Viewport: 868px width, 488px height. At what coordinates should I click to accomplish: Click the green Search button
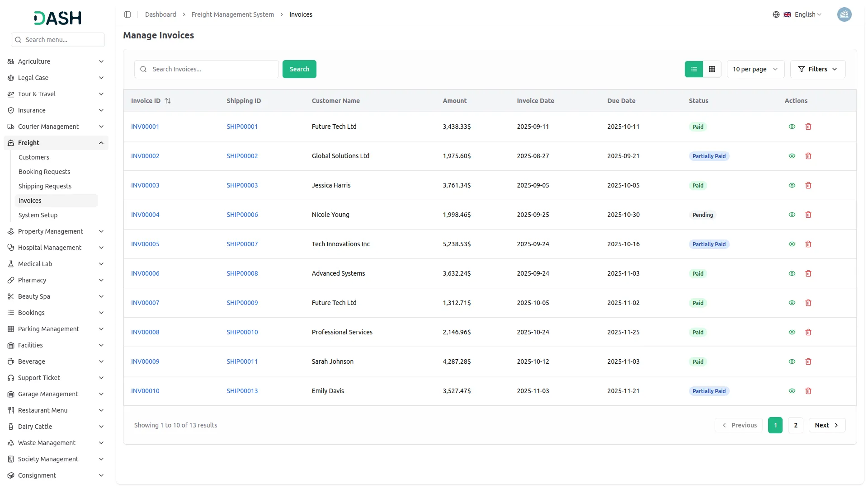(299, 69)
